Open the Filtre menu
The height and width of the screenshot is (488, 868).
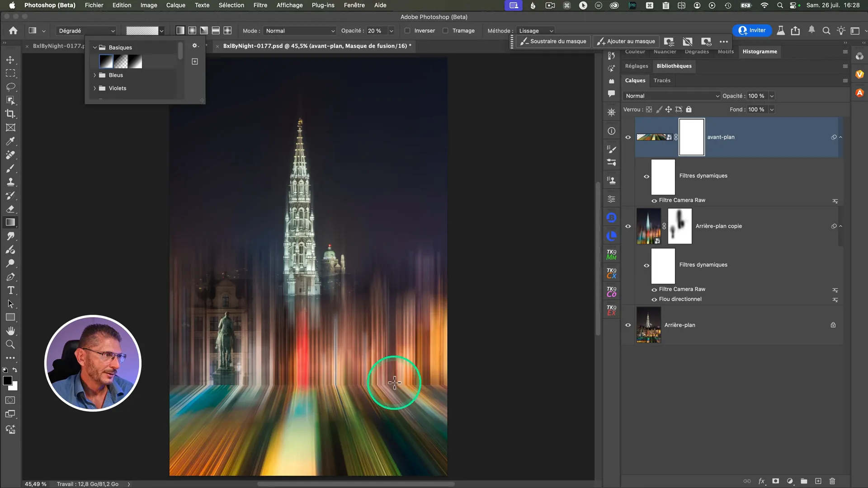(260, 5)
